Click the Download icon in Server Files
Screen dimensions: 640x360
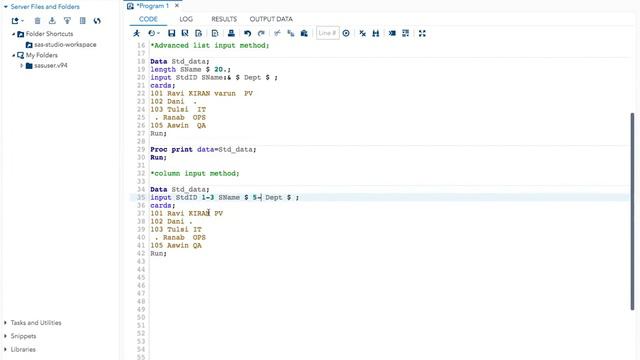[x=52, y=21]
